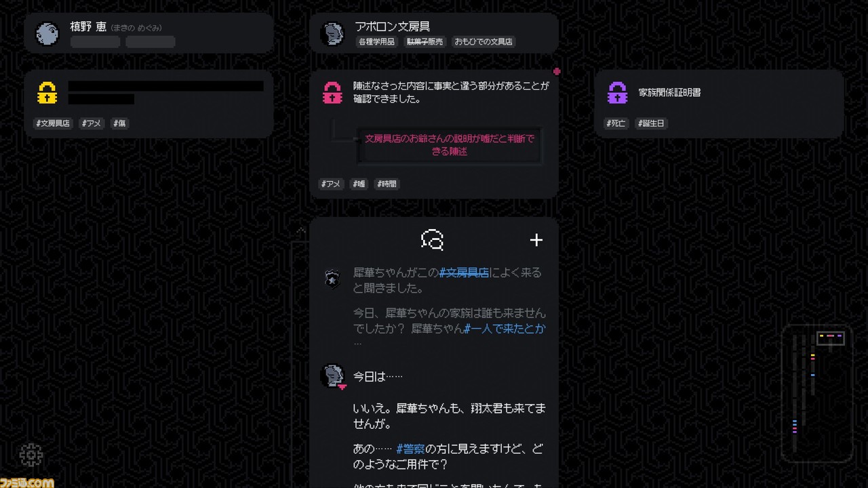Screen dimensions: 868x488
Task: Click the #嘘 tag chip
Action: click(x=359, y=184)
